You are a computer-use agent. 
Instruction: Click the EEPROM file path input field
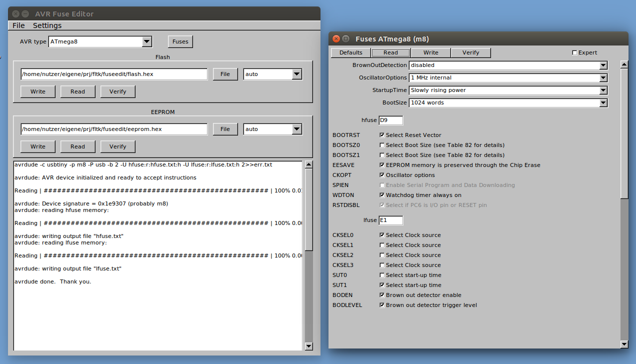click(x=114, y=129)
